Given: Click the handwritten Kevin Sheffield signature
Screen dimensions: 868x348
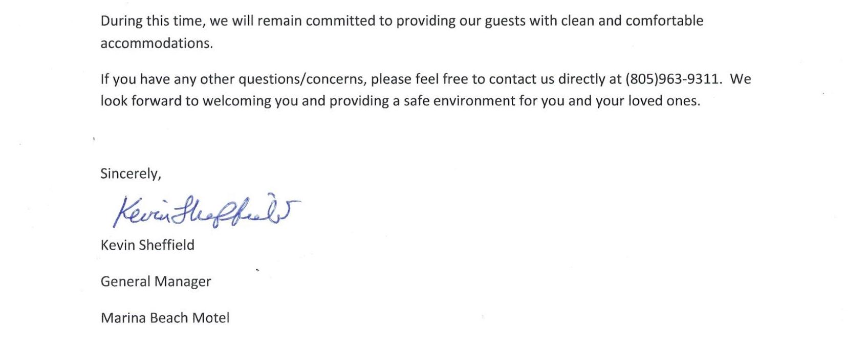Looking at the screenshot, I should 207,210.
